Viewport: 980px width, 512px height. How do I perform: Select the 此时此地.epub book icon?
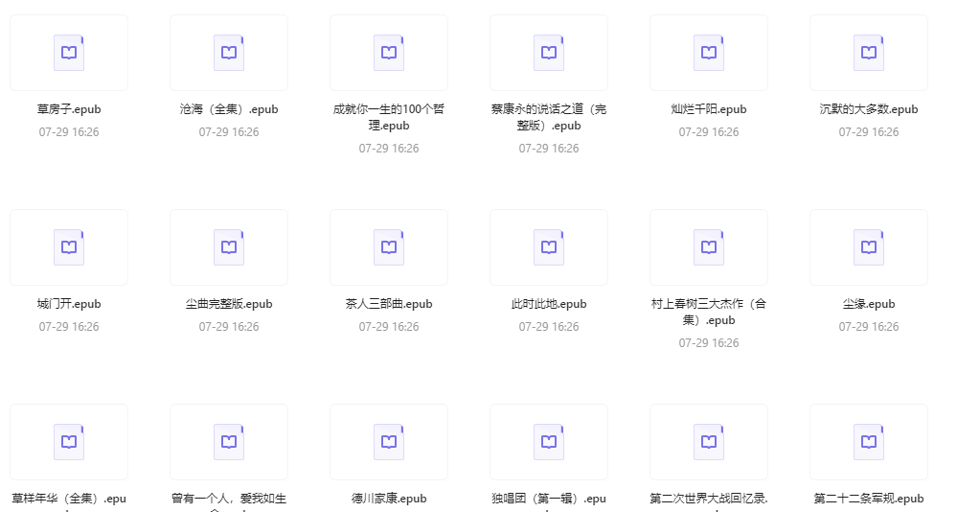[x=549, y=247]
